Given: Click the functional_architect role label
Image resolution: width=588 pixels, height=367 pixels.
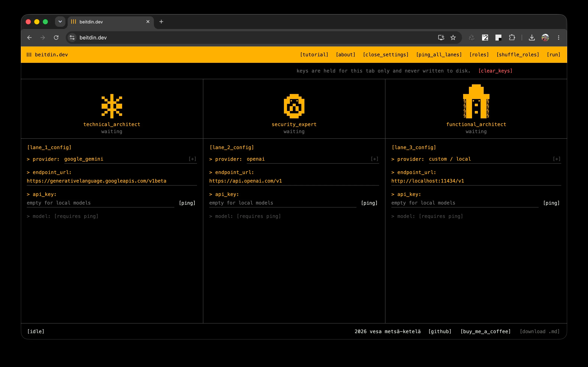Looking at the screenshot, I should coord(476,124).
